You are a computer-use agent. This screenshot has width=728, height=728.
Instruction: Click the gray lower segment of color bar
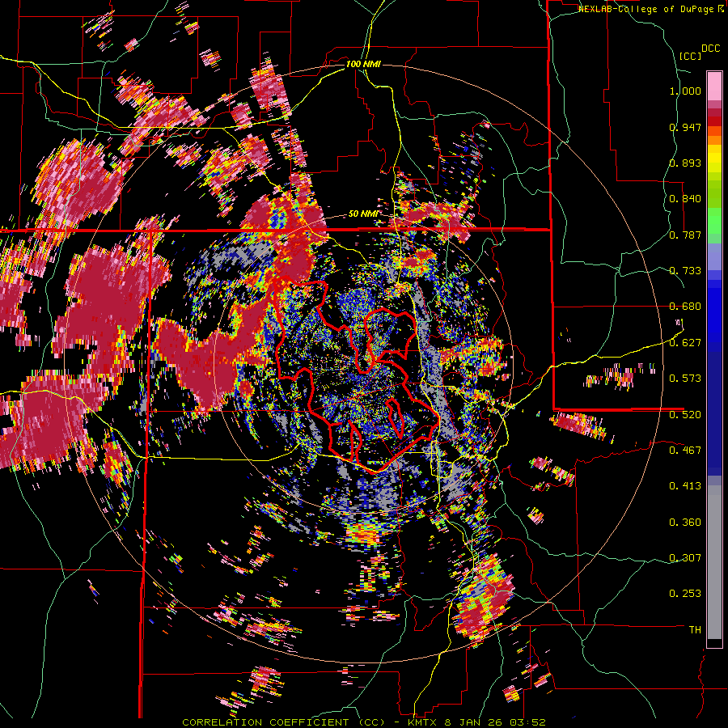(x=714, y=562)
